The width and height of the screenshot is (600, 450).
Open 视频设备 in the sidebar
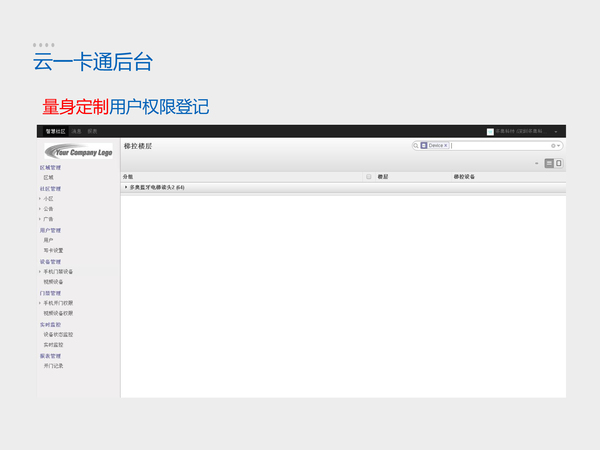tap(53, 282)
